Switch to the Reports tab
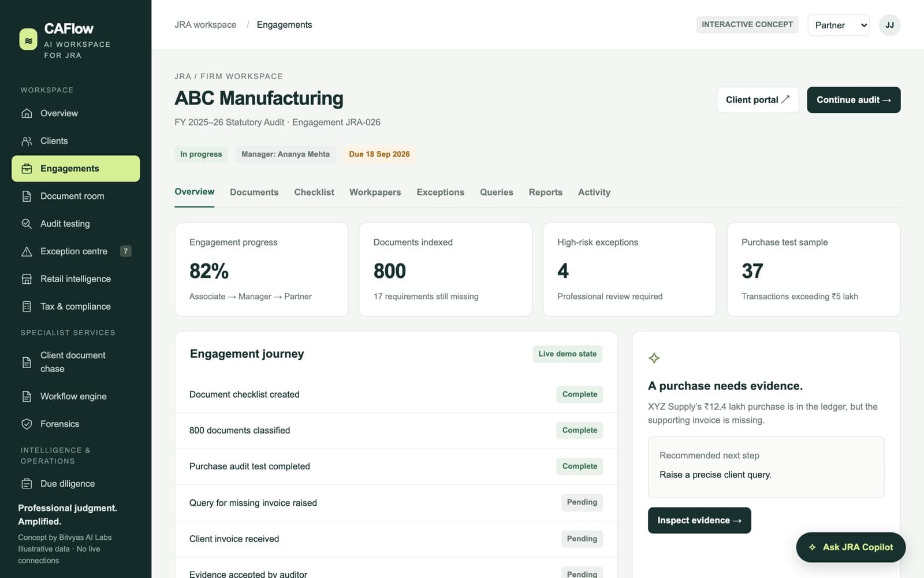The height and width of the screenshot is (578, 924). (545, 192)
